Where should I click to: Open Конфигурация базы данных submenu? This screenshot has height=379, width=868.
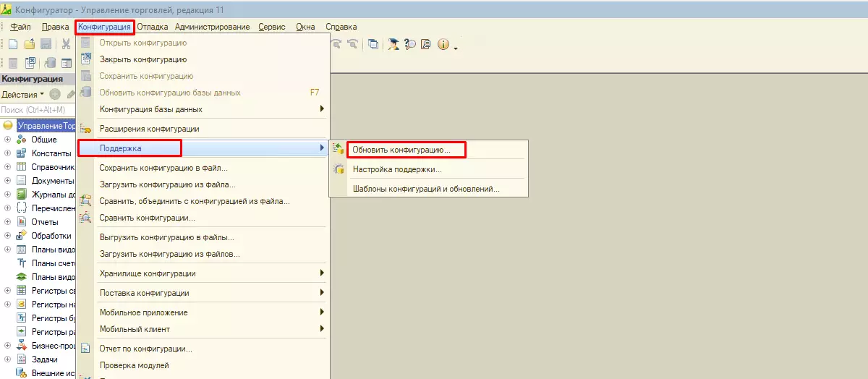[203, 109]
